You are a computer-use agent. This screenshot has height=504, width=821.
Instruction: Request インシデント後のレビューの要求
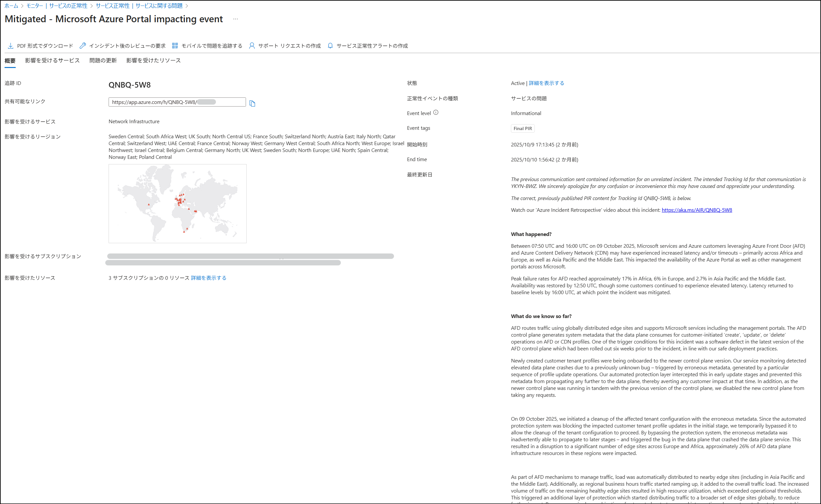pos(127,46)
